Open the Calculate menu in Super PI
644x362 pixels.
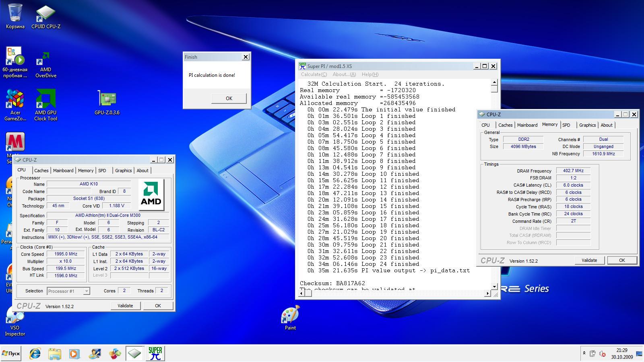tap(314, 74)
